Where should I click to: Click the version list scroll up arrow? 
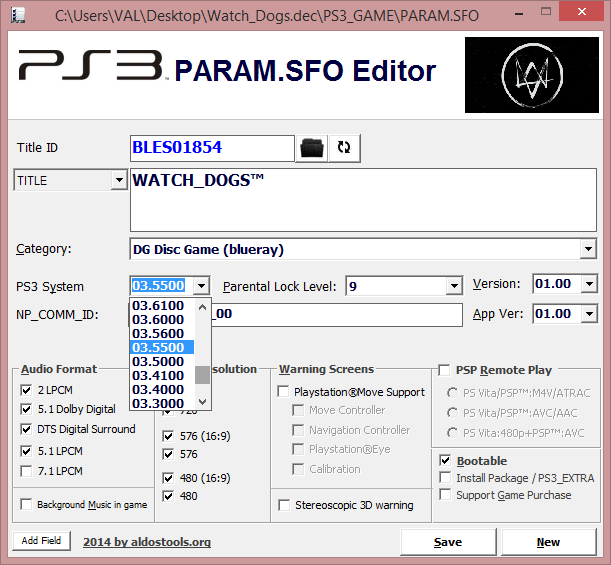click(202, 307)
